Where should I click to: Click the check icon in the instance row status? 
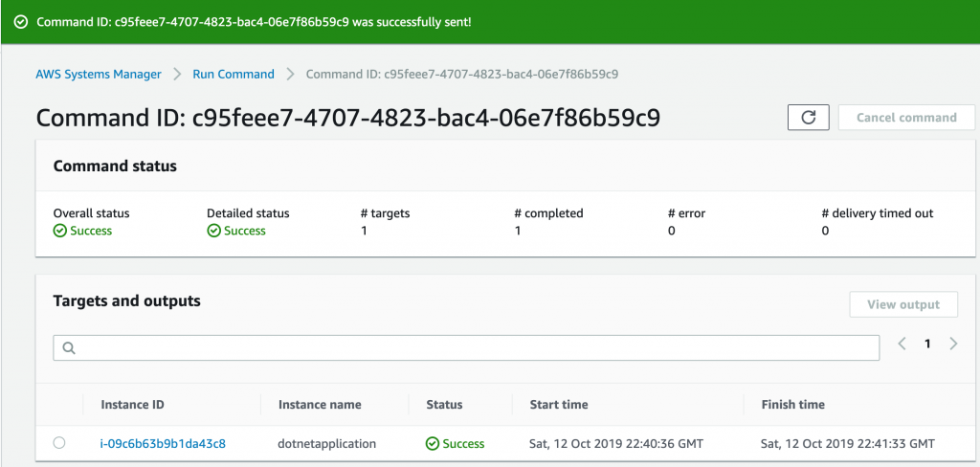point(433,444)
